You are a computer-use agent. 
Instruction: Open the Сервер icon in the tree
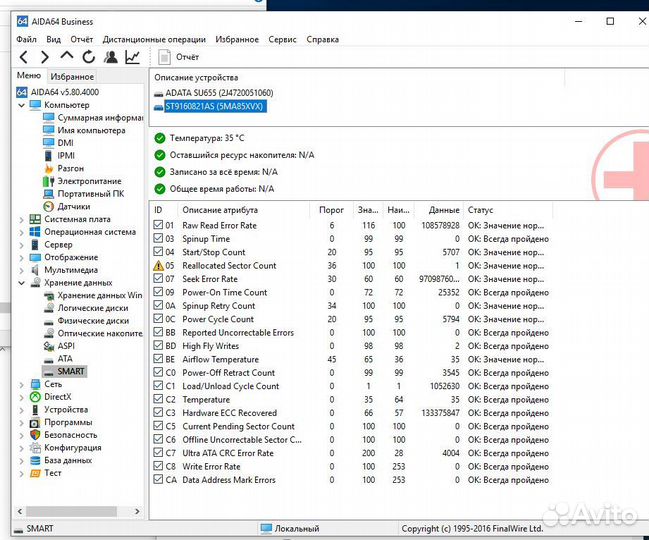(35, 245)
